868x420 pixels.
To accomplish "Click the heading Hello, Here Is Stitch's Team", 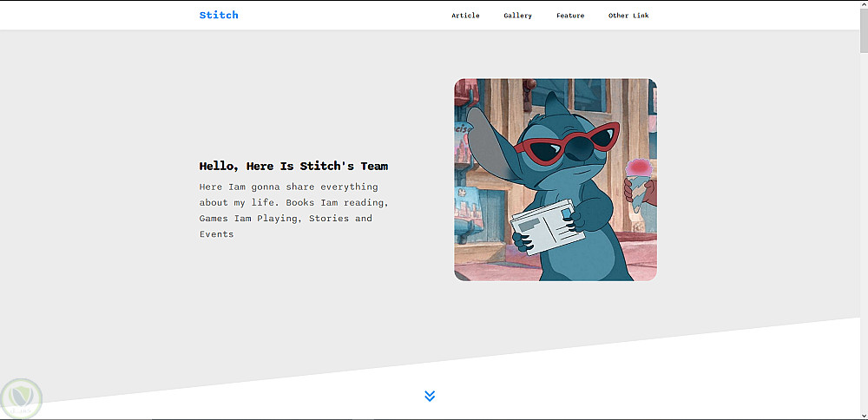I will (293, 166).
